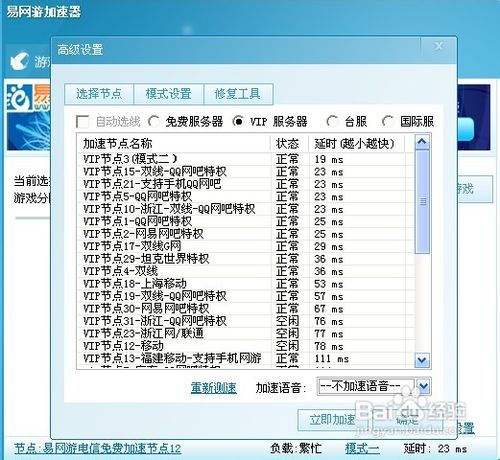Sort by 状态 column header

[x=289, y=144]
